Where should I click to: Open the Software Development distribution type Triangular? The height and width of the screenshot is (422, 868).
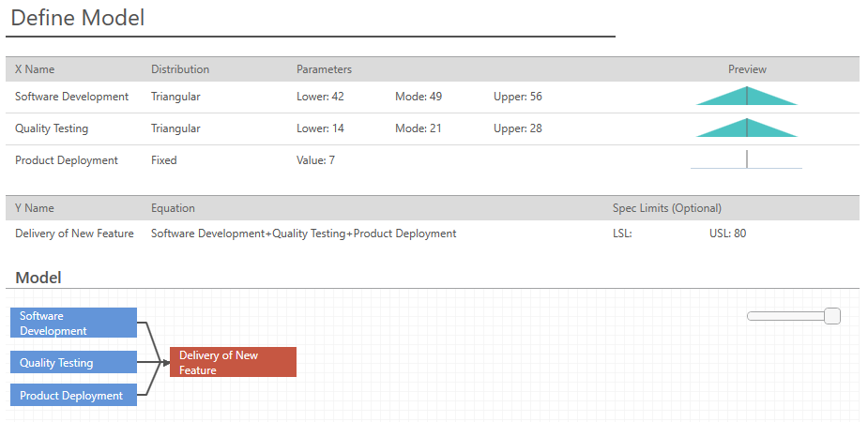coord(175,97)
